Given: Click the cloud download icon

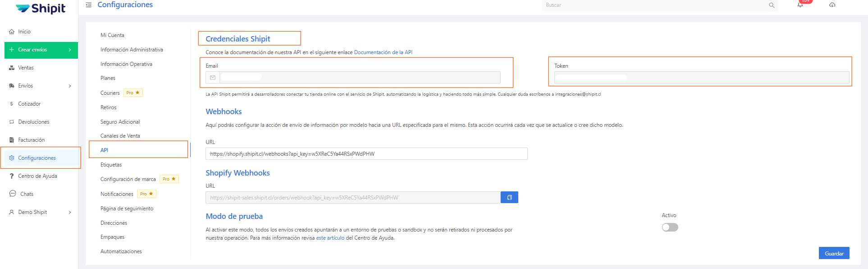Looking at the screenshot, I should pos(832,5).
